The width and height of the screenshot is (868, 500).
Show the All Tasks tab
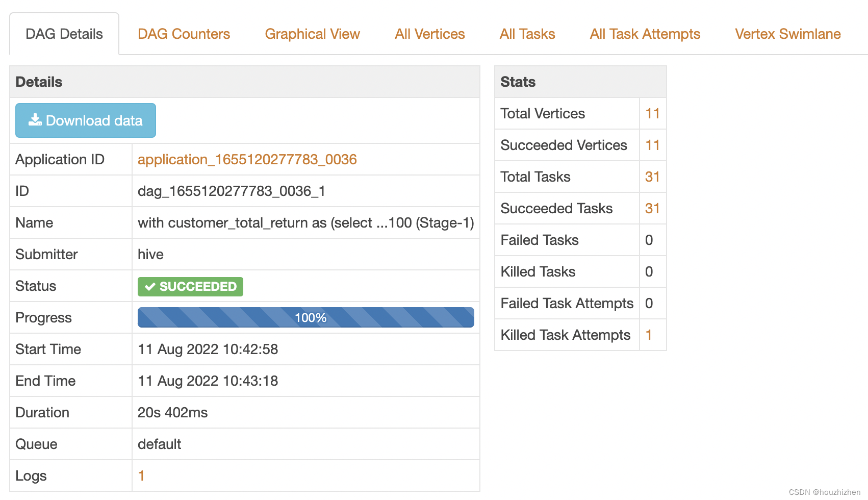[x=527, y=34]
